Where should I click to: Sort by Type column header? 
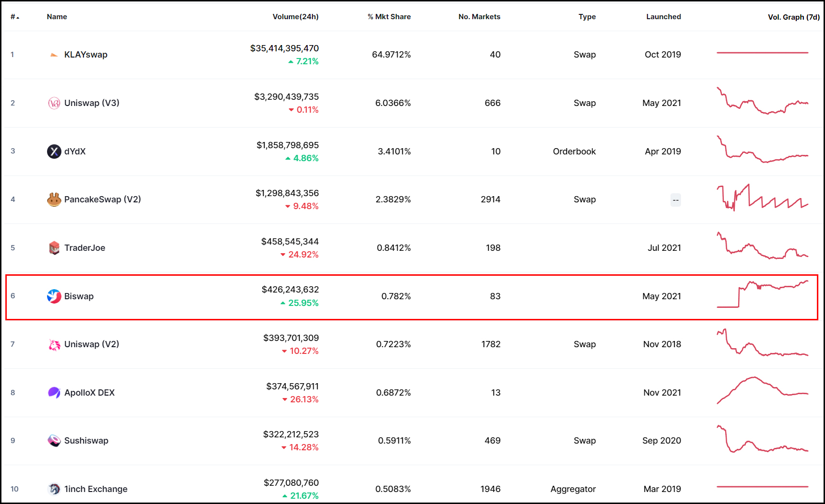point(587,17)
